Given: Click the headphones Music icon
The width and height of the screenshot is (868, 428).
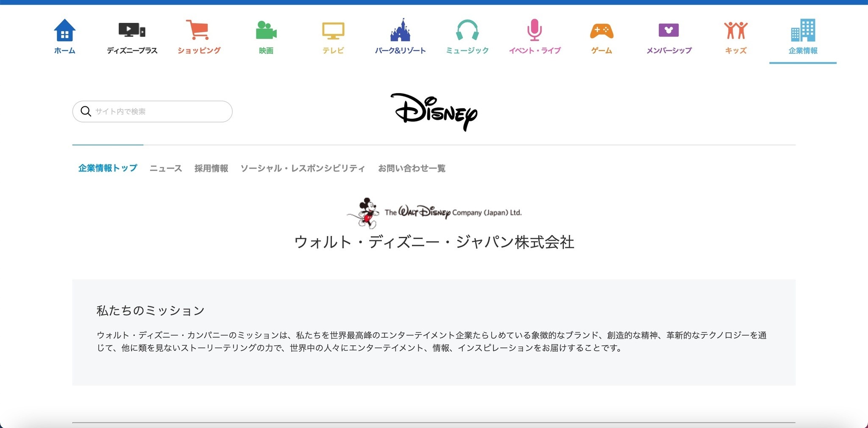Looking at the screenshot, I should point(467,30).
